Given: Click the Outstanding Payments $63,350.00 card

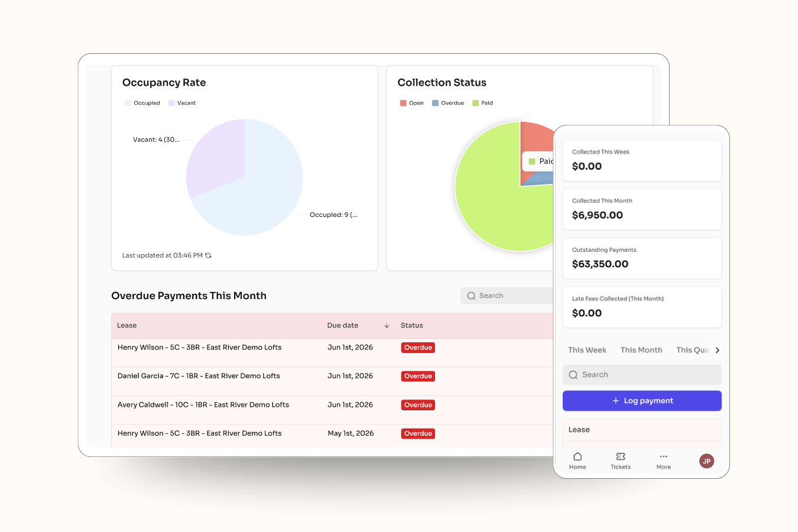Looking at the screenshot, I should coord(642,258).
